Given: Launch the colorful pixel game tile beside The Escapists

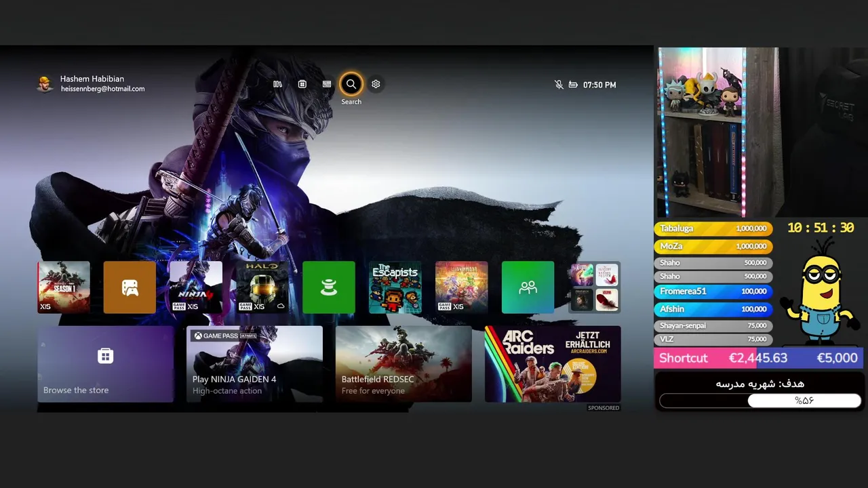Looking at the screenshot, I should tap(462, 287).
